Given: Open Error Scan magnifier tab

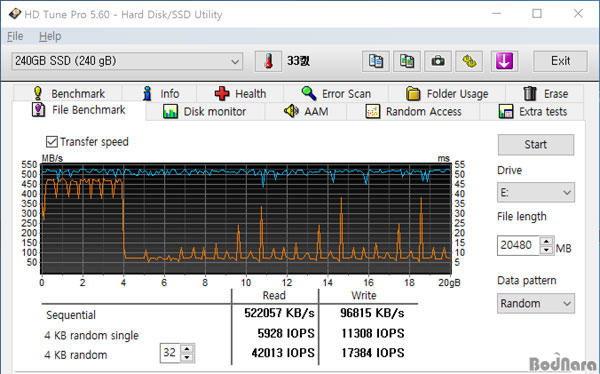Looking at the screenshot, I should point(336,93).
